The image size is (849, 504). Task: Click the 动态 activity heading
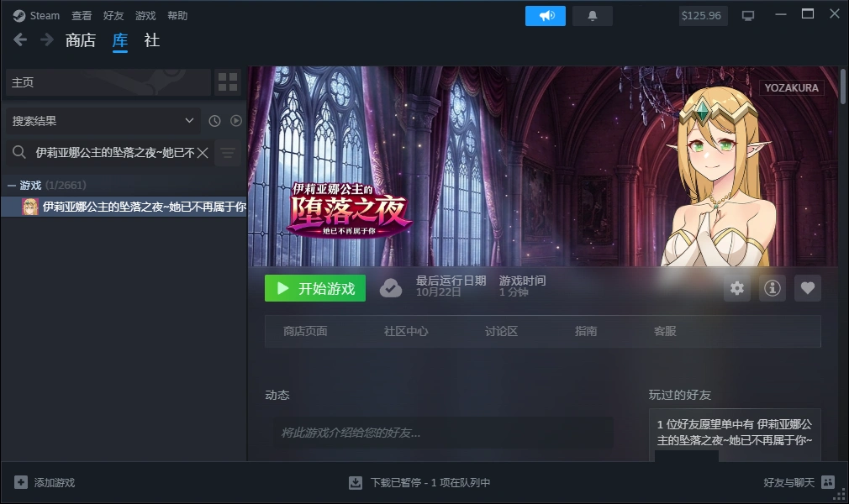point(277,395)
